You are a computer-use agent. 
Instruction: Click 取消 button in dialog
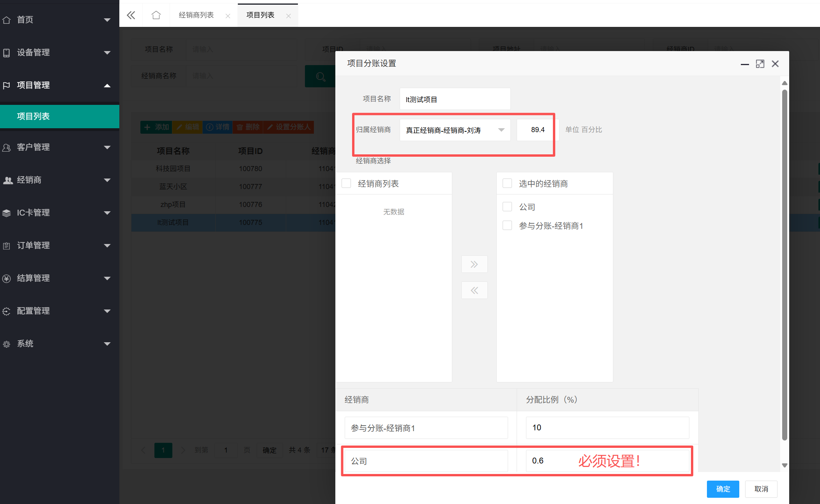click(761, 489)
